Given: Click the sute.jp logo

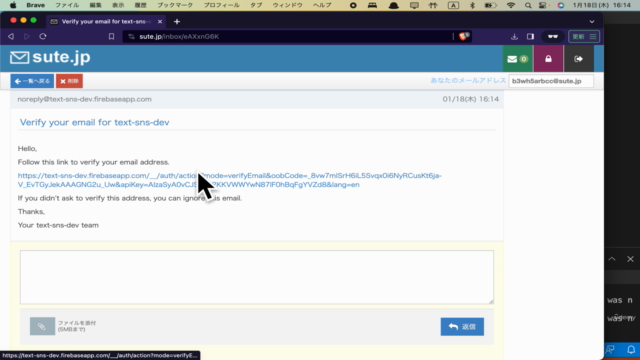Looking at the screenshot, I should [x=50, y=57].
